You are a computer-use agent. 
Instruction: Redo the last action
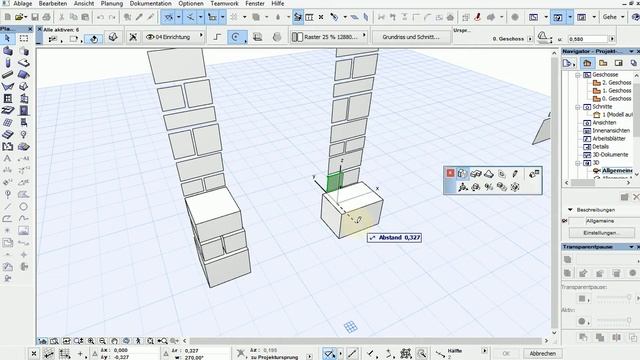[x=112, y=17]
